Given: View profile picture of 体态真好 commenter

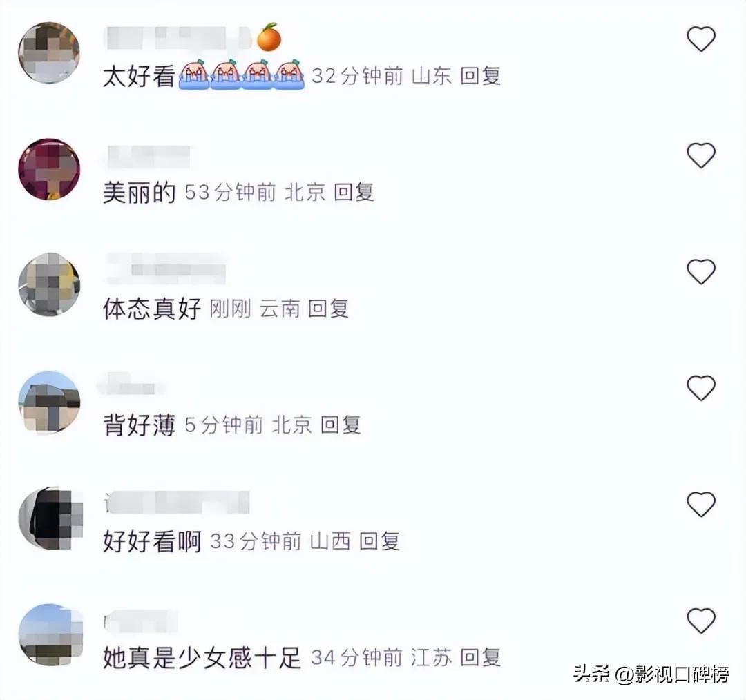Looking at the screenshot, I should point(49,284).
